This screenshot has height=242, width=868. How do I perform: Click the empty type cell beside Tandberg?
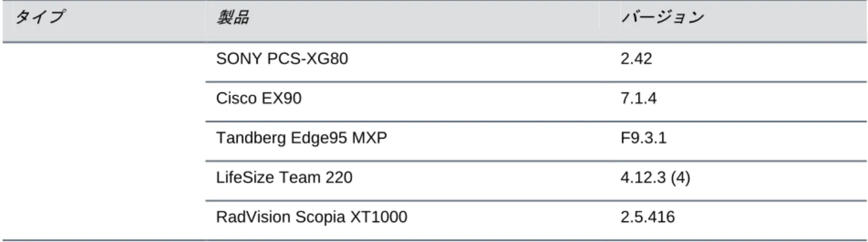tap(103, 139)
